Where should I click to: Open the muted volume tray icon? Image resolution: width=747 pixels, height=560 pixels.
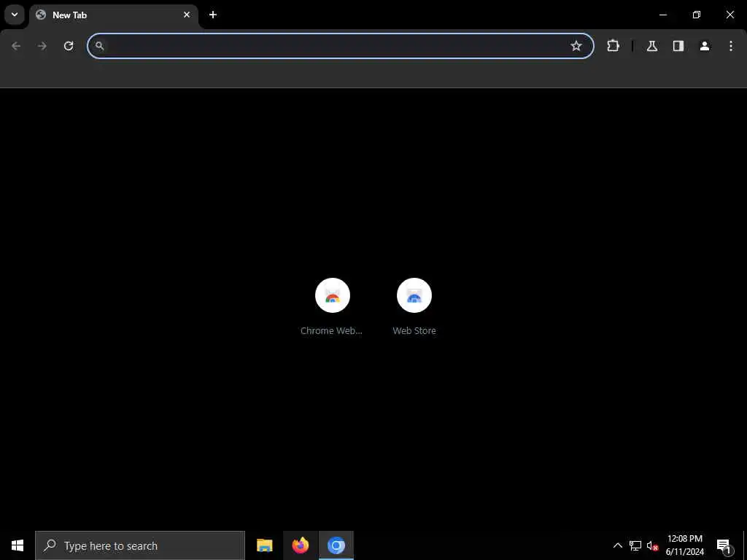tap(652, 545)
